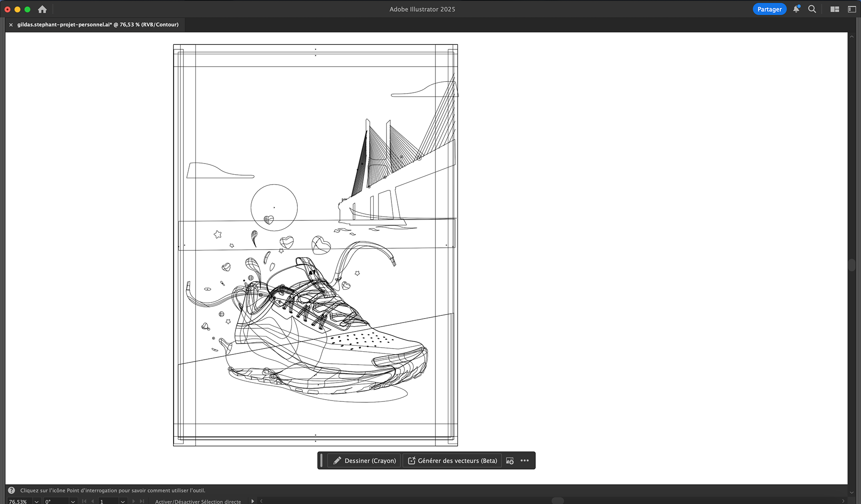Viewport: 861px width, 504px height.
Task: Open the status bar flyout arrow
Action: coord(252,501)
